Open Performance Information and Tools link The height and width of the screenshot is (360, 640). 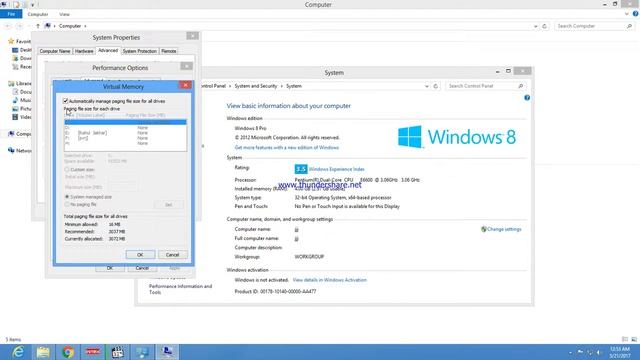click(x=180, y=289)
